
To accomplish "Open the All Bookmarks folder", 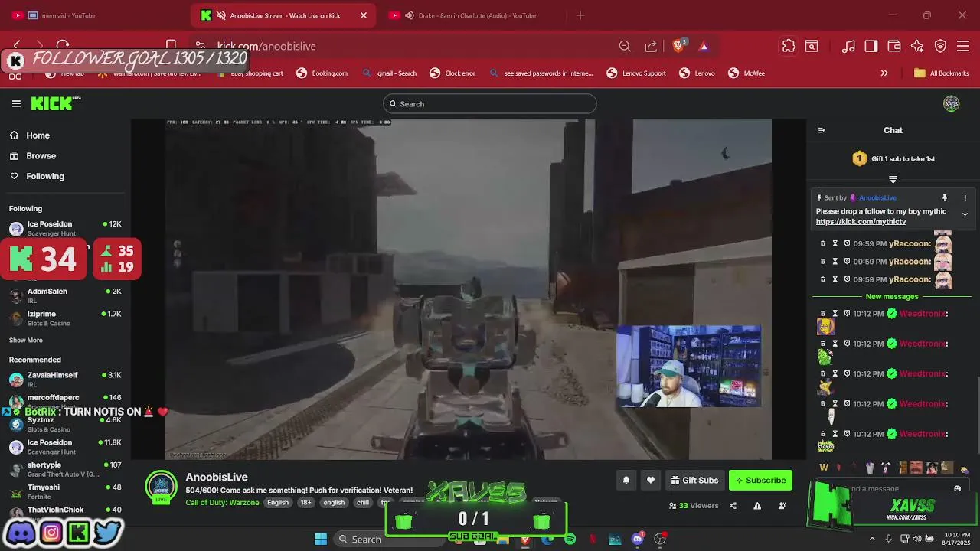I will click(942, 73).
